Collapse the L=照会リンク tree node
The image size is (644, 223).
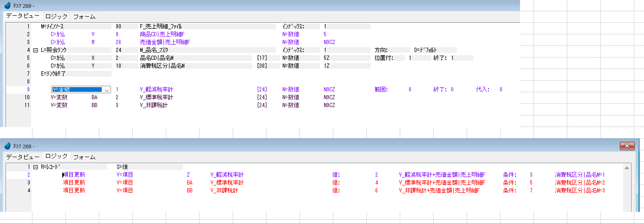point(36,50)
